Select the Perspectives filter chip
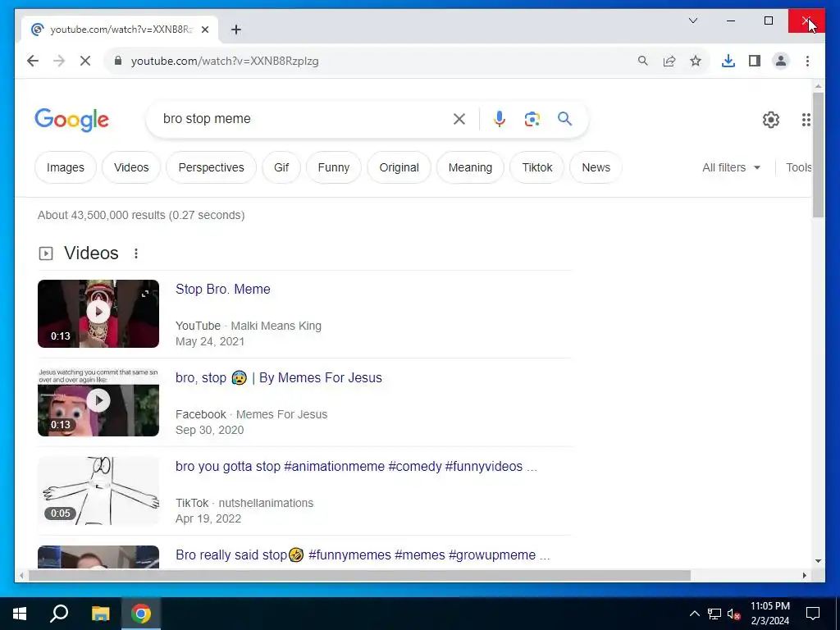This screenshot has height=630, width=840. point(211,167)
